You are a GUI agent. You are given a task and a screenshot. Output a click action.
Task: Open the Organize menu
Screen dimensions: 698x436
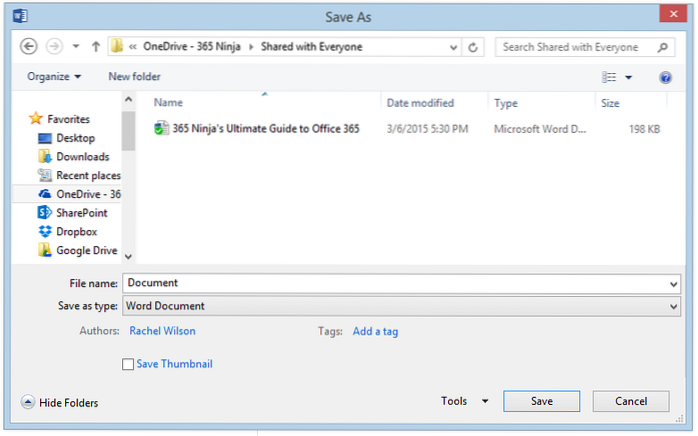click(54, 77)
